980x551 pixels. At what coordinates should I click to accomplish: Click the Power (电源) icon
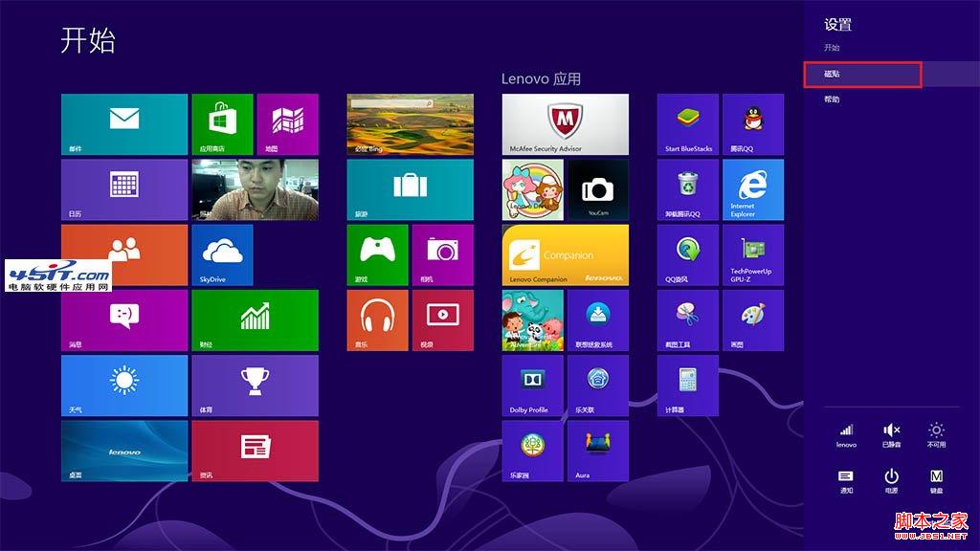tap(891, 481)
